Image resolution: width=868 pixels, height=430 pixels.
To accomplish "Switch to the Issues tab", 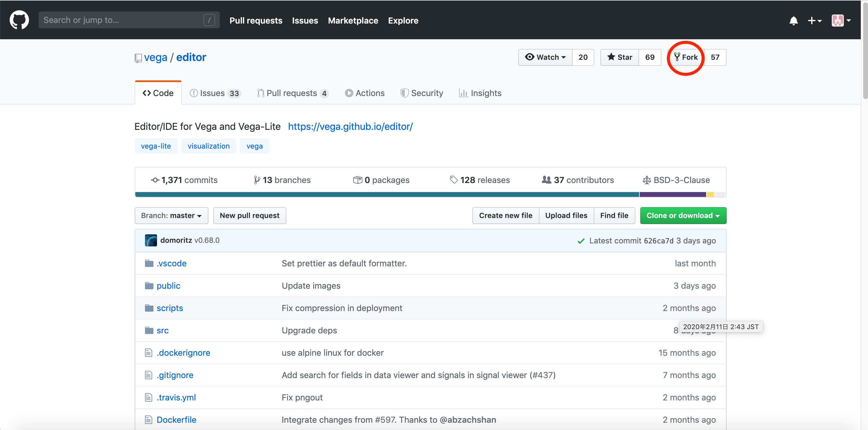I will [215, 93].
